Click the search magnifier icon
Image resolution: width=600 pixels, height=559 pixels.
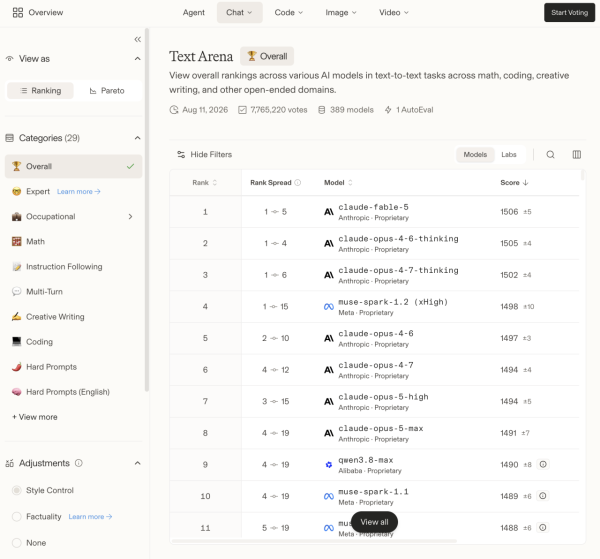pos(550,155)
